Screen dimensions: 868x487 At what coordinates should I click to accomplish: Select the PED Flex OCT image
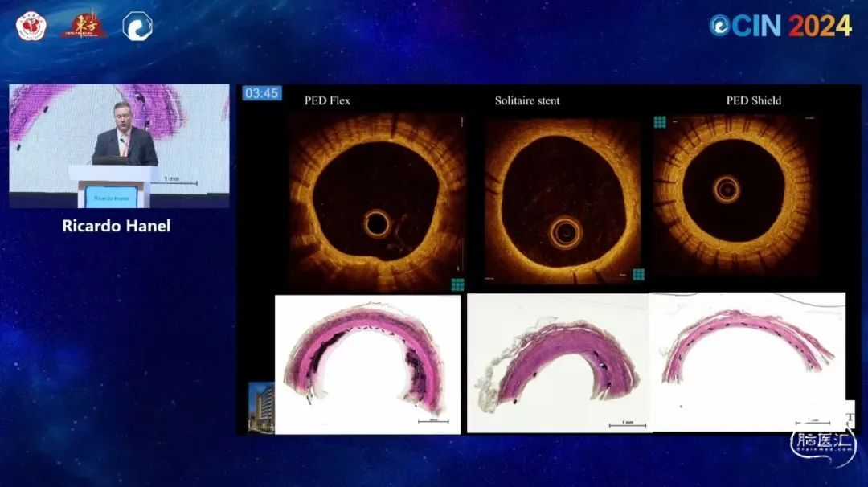378,202
